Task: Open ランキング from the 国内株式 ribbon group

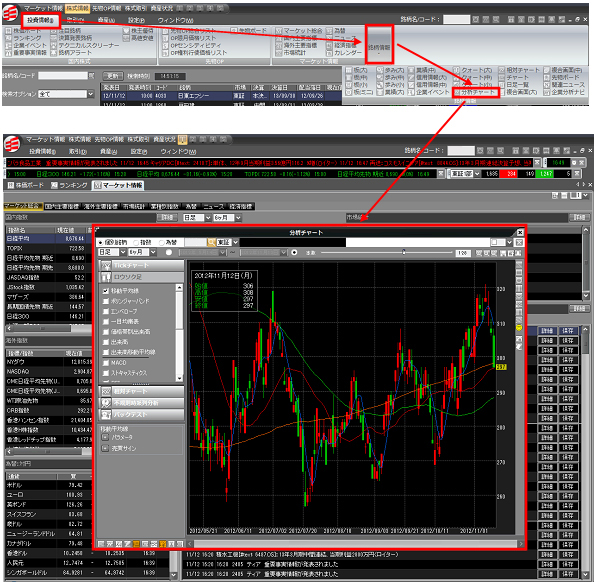Action: pyautogui.click(x=23, y=38)
